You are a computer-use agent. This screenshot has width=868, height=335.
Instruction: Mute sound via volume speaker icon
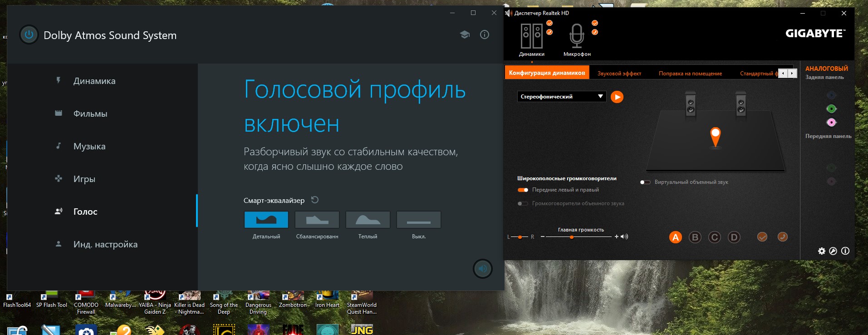624,236
